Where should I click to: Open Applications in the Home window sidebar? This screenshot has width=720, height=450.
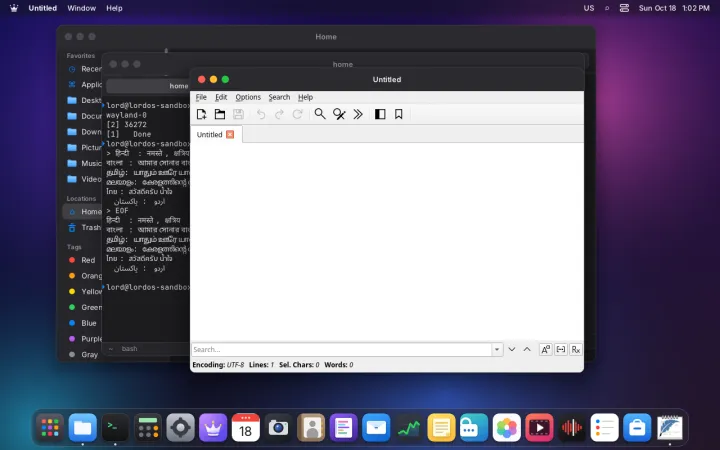click(84, 84)
